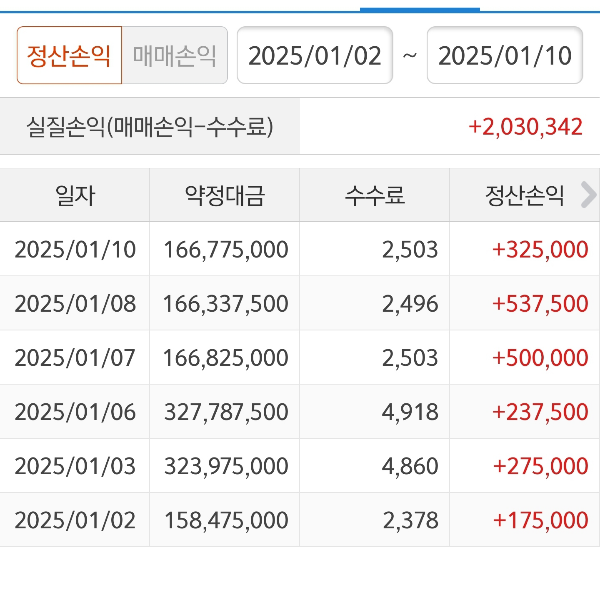Sort by the 일자 column header
The image size is (600, 600).
75,195
